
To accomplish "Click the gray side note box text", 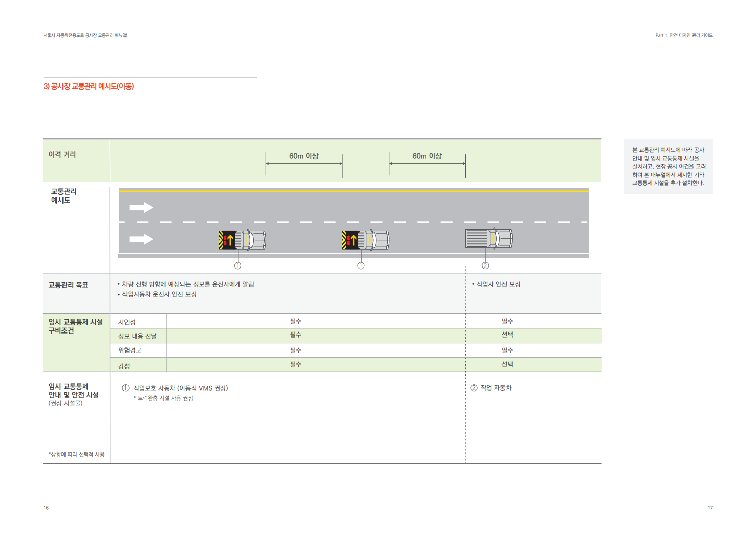I will pos(668,166).
